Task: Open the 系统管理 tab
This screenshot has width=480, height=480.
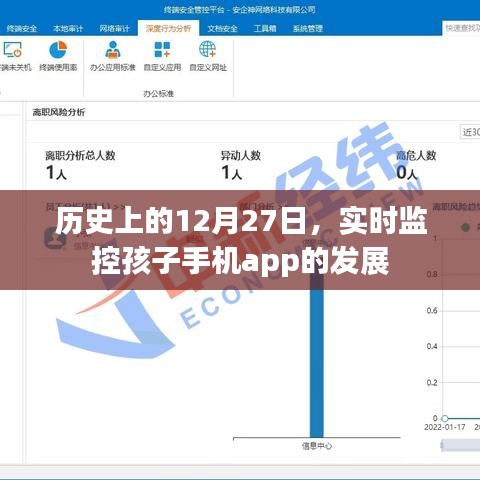Action: click(308, 29)
